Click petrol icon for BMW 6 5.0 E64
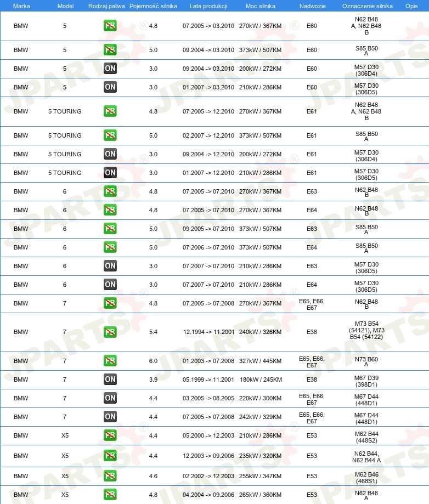 (110, 247)
